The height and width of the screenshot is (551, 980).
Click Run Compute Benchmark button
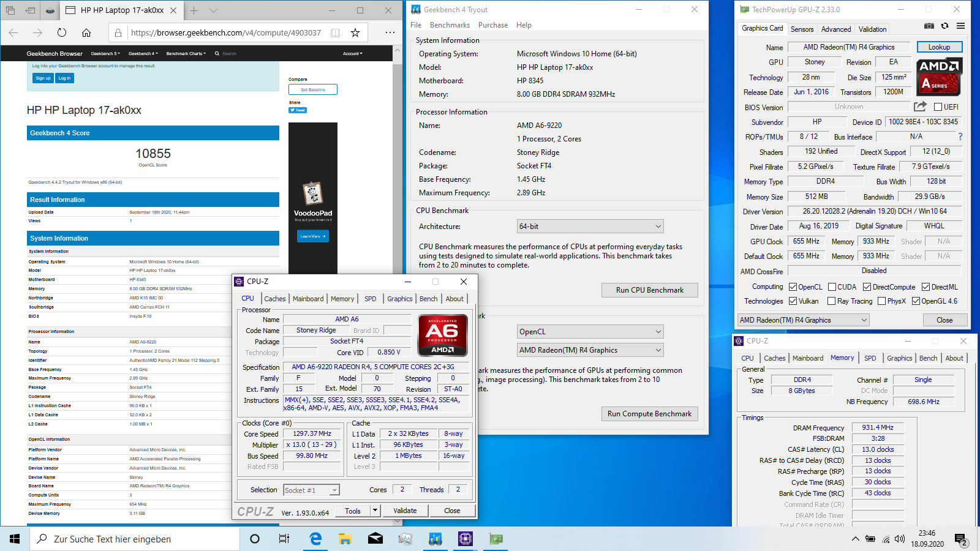point(649,414)
